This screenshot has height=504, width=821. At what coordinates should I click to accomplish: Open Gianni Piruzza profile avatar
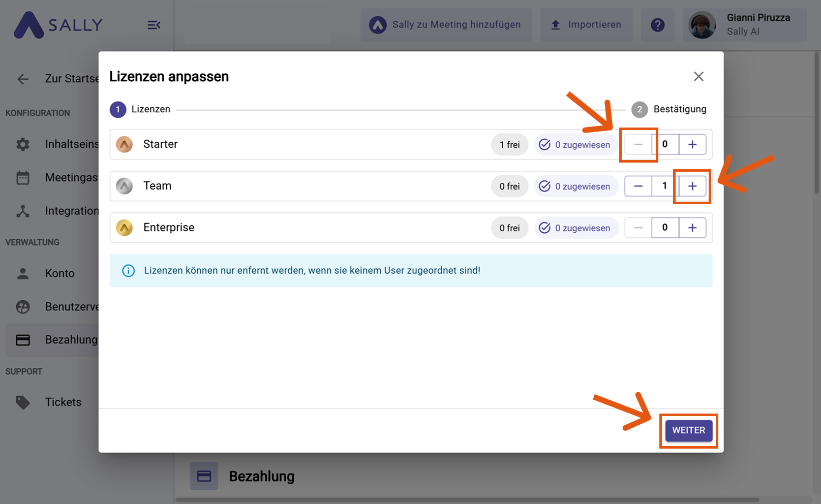point(702,25)
